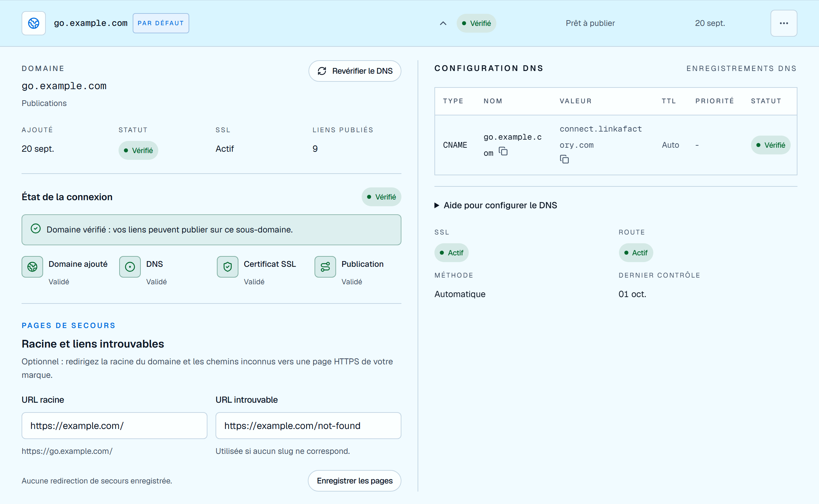Click the Certificat SSL shield icon
The width and height of the screenshot is (819, 504).
click(x=228, y=267)
